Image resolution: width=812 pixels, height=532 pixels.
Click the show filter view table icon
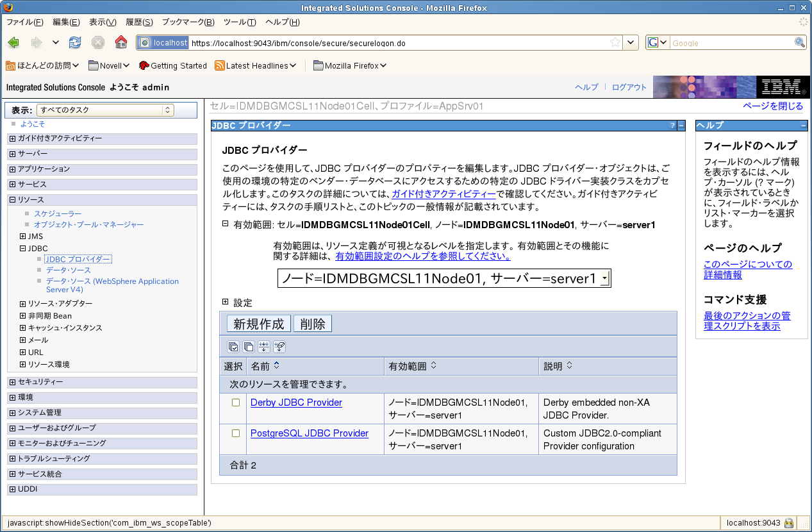[x=264, y=347]
